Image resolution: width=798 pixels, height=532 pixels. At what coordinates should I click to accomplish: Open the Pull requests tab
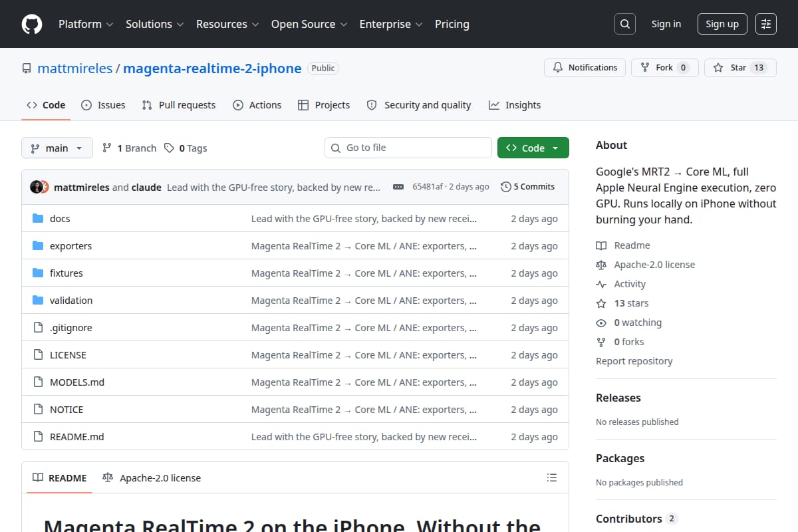(x=179, y=105)
